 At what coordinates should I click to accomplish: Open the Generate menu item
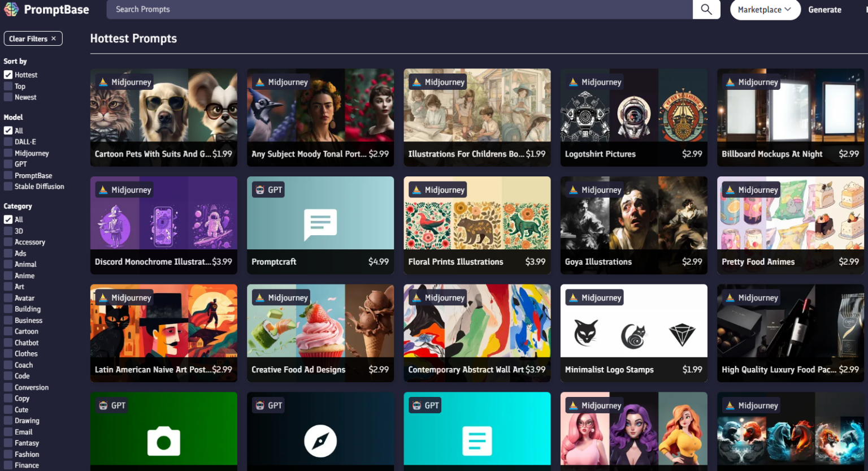[824, 10]
